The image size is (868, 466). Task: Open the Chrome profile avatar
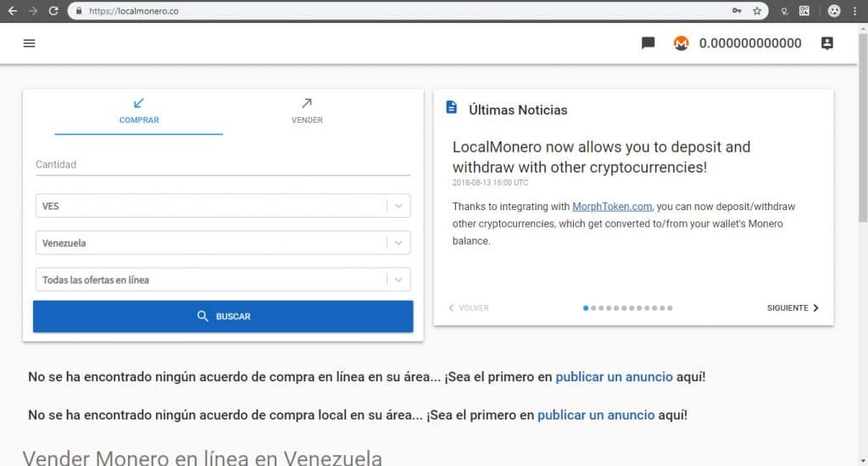pos(834,10)
